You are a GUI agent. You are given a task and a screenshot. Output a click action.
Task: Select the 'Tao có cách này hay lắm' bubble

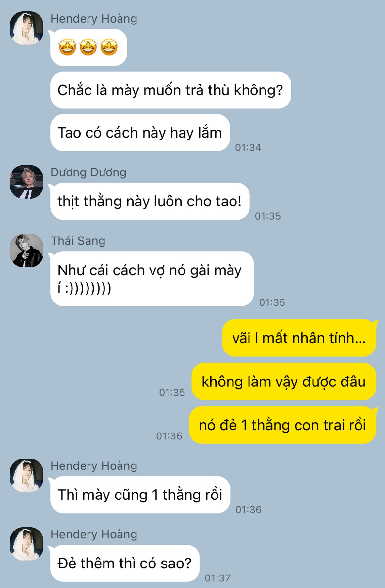pyautogui.click(x=140, y=133)
